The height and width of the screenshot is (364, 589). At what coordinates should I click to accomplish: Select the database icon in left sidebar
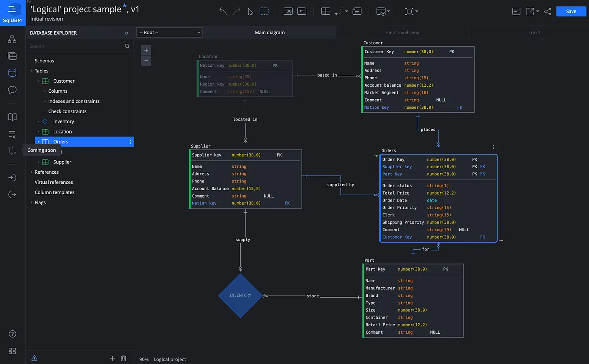12,72
